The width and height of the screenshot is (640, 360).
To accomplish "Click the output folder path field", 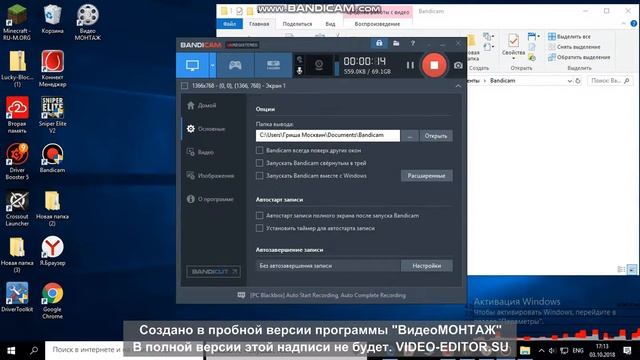I will (x=328, y=136).
